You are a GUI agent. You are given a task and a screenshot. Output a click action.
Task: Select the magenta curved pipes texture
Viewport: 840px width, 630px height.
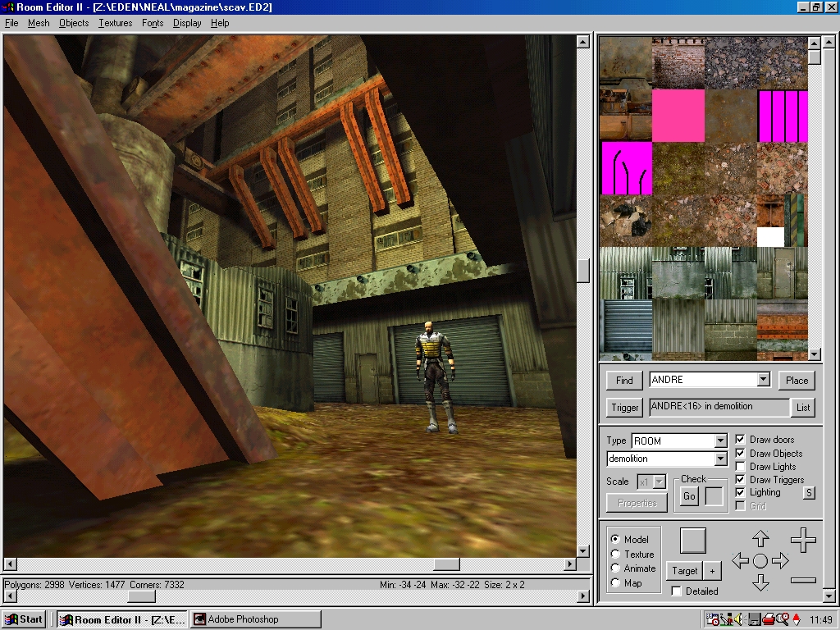pos(627,168)
